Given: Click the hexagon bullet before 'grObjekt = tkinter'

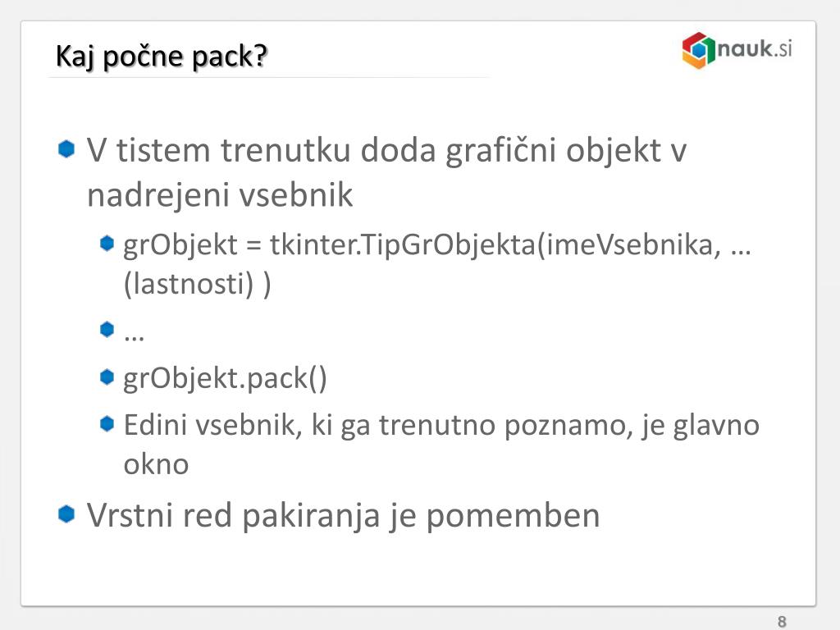Looking at the screenshot, I should pos(107,243).
